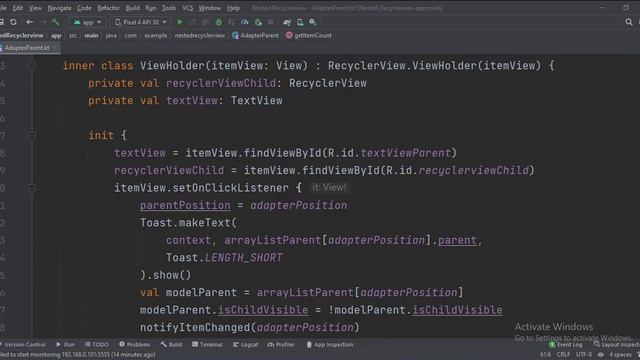Click the Profile app gauge icon
Image resolution: width=640 pixels, height=360 pixels.
[x=244, y=22]
